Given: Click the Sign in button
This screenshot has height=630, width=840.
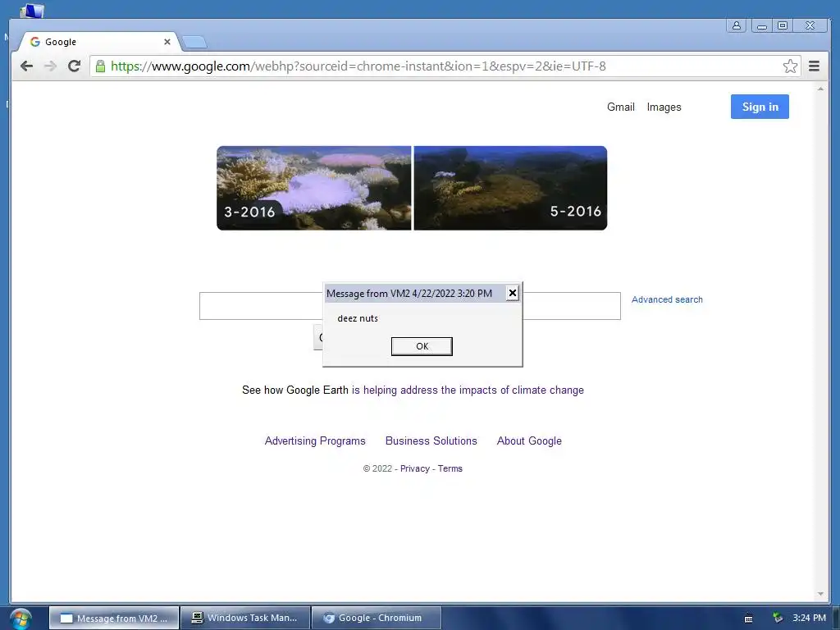Looking at the screenshot, I should tap(760, 107).
